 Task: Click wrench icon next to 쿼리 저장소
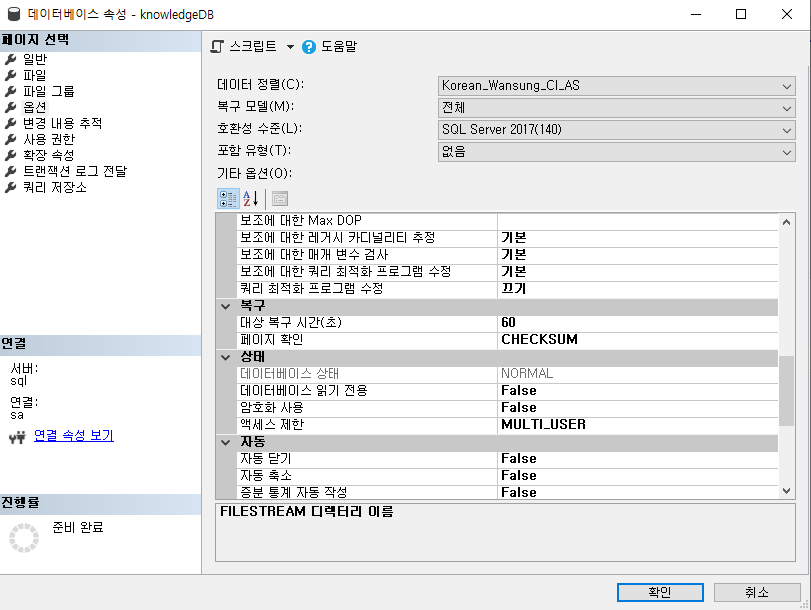pos(11,188)
